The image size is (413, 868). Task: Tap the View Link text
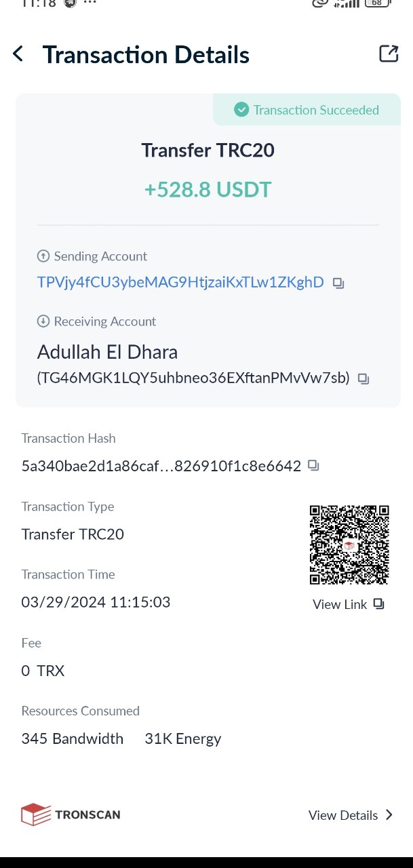click(340, 604)
